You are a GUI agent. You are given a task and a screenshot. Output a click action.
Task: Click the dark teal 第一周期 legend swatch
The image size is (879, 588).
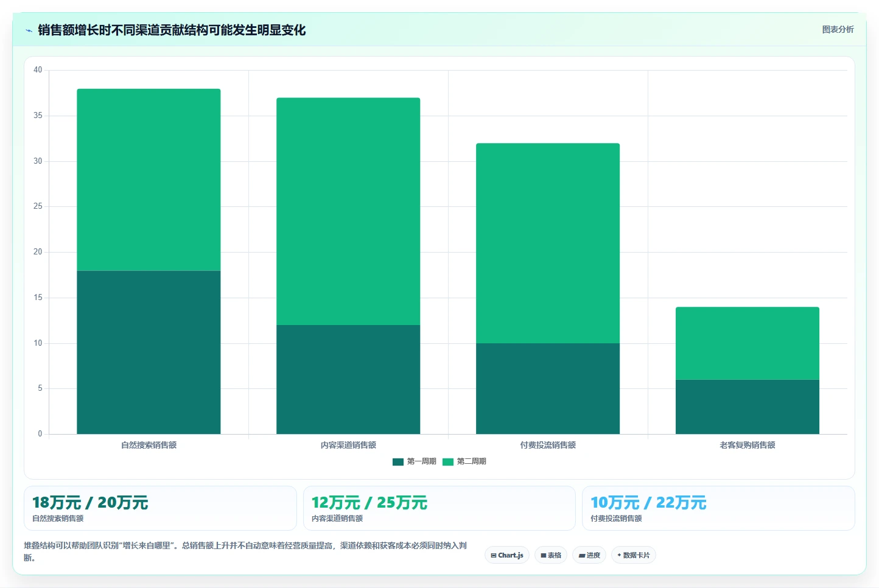tap(398, 461)
